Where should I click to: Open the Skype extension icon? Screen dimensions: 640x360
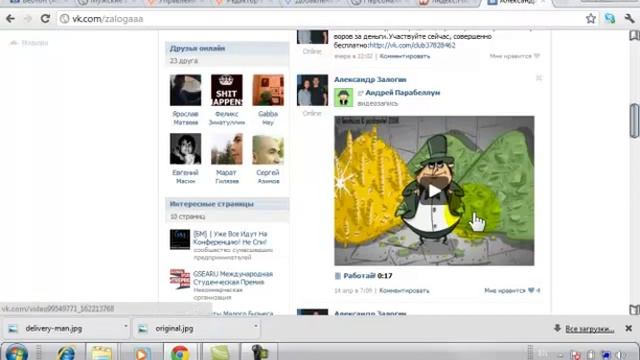(x=610, y=18)
